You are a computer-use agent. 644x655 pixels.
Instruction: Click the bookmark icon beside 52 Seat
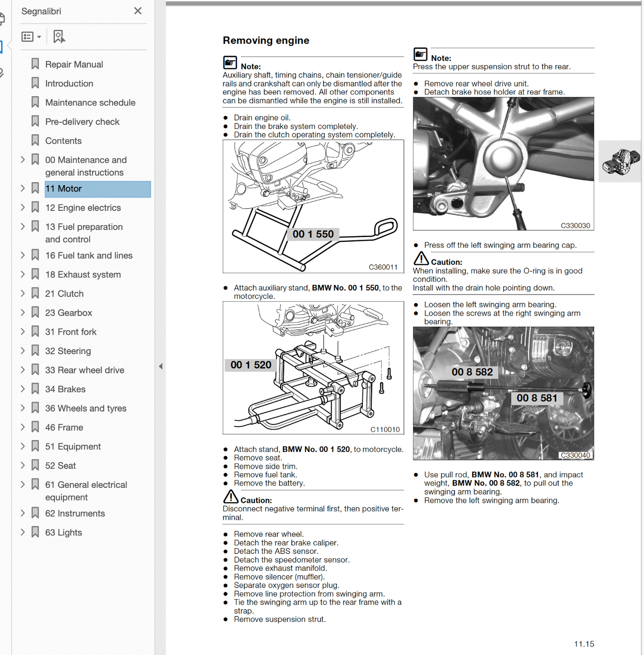point(35,466)
